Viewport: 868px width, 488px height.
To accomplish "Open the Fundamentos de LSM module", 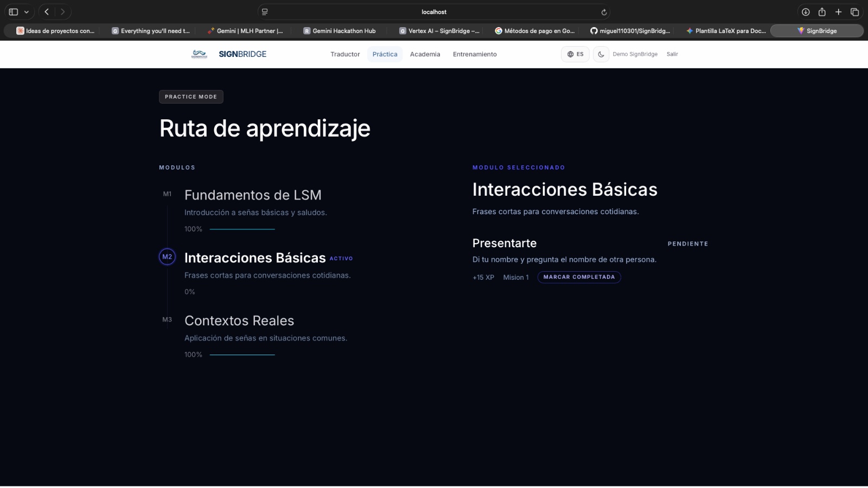I will pos(253,195).
